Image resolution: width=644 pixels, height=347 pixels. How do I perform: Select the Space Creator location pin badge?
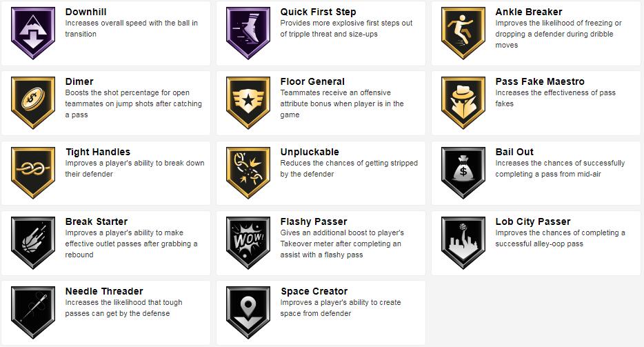(248, 313)
